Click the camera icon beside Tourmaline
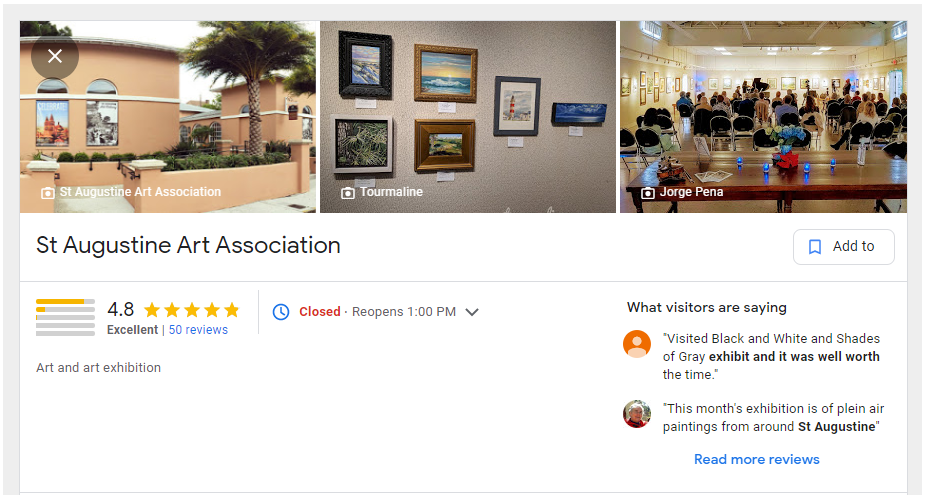This screenshot has width=928, height=495. point(348,193)
